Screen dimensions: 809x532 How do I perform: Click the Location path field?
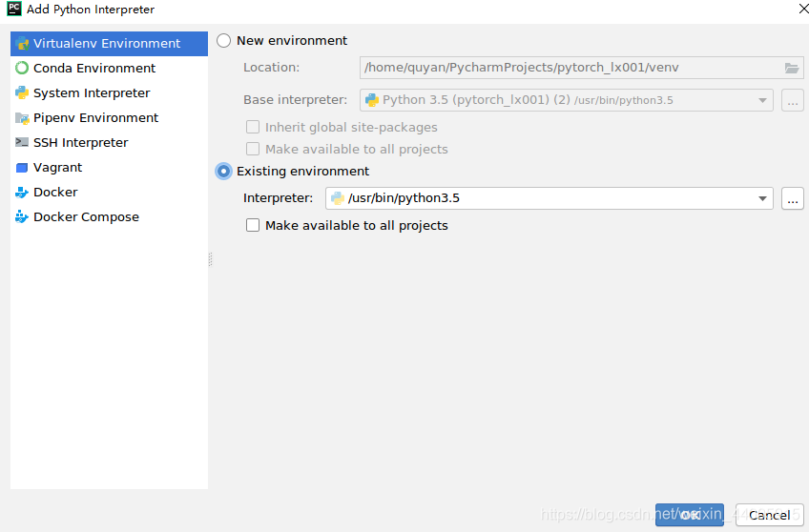(x=582, y=68)
